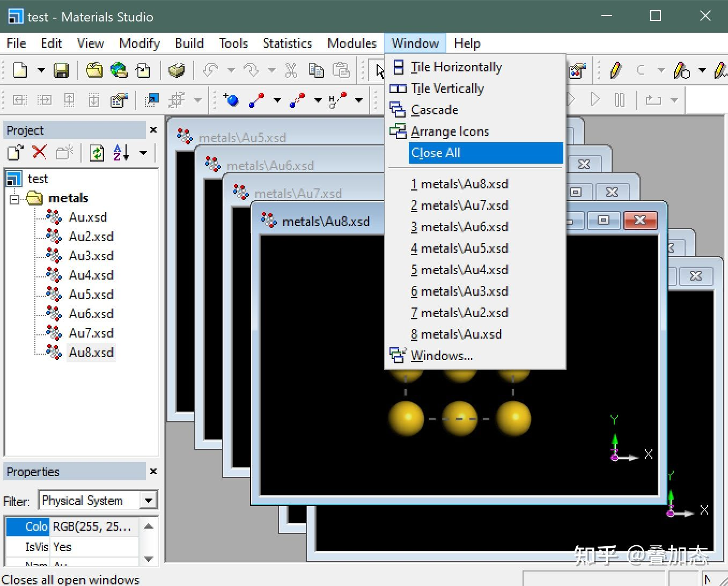Screen dimensions: 728x586
Task: Delete selected item using red X in Project panel
Action: pos(39,153)
